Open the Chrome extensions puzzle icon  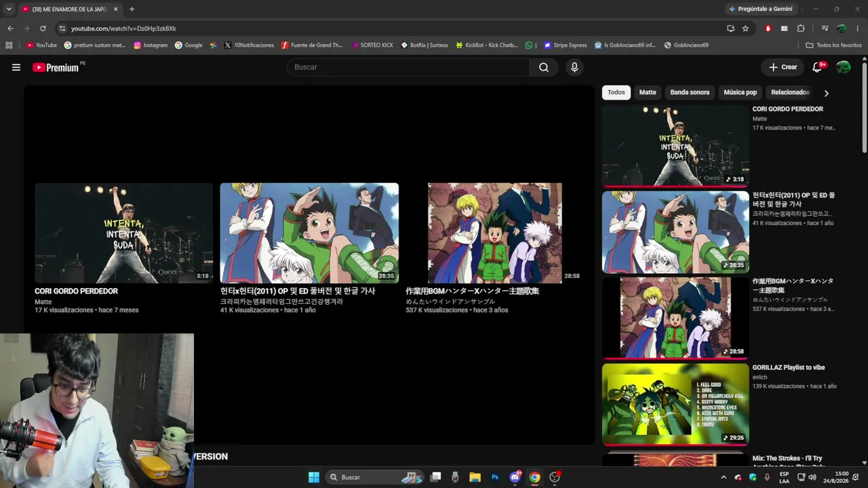pos(801,28)
